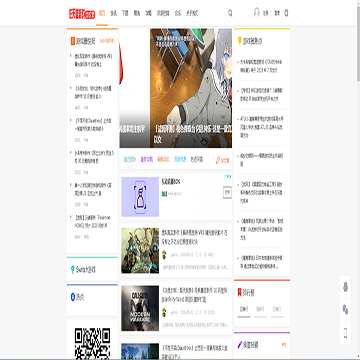
Task: Open the Switch games sidebar link
Action: pos(86,269)
